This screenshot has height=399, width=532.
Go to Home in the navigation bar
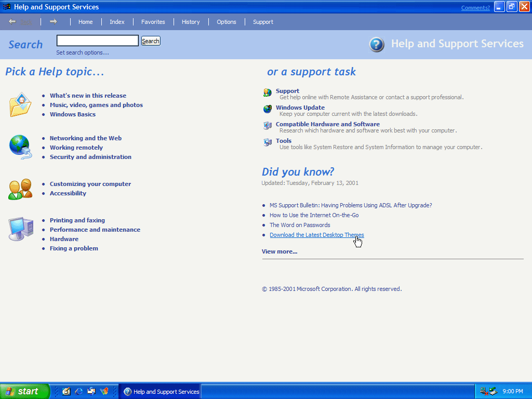coord(86,22)
